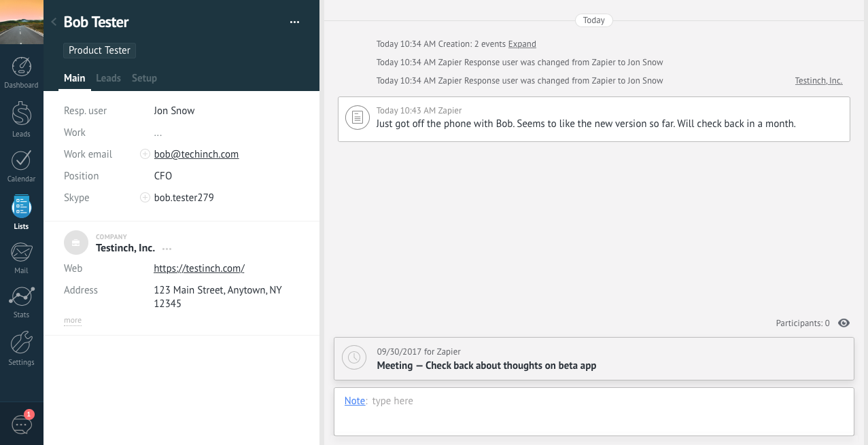
Task: Edit the Position field showing CFO
Action: (x=163, y=176)
